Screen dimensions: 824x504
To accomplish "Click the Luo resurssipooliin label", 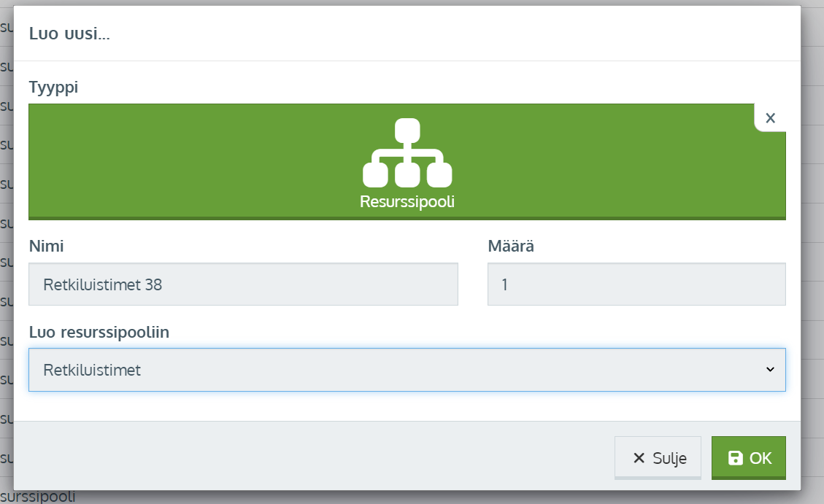I will [x=99, y=333].
